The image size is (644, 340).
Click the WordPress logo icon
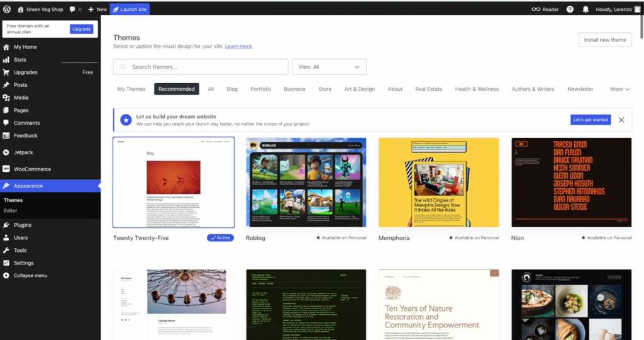tap(6, 9)
